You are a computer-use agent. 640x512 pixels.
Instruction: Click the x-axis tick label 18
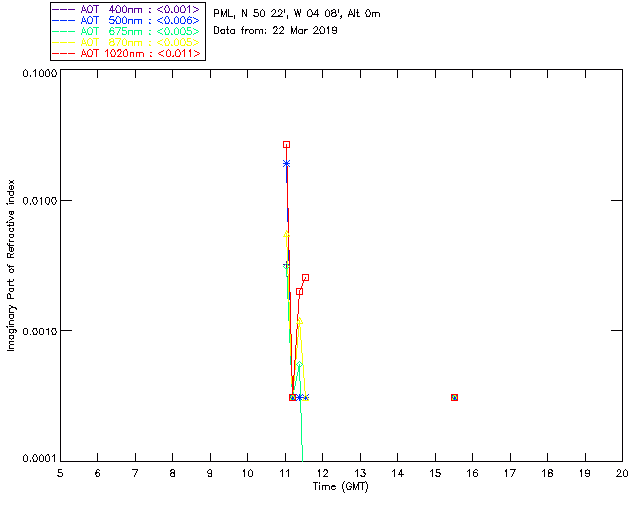(x=547, y=473)
